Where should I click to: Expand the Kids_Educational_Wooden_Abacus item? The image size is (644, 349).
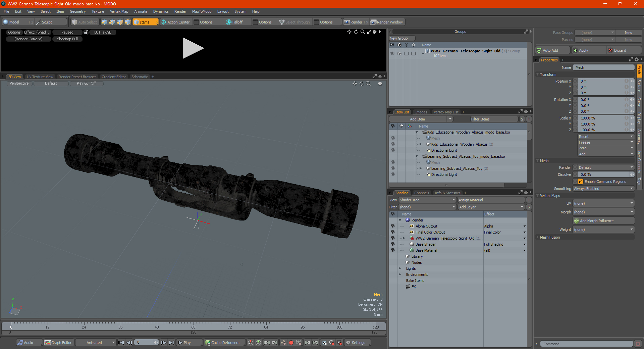click(421, 144)
